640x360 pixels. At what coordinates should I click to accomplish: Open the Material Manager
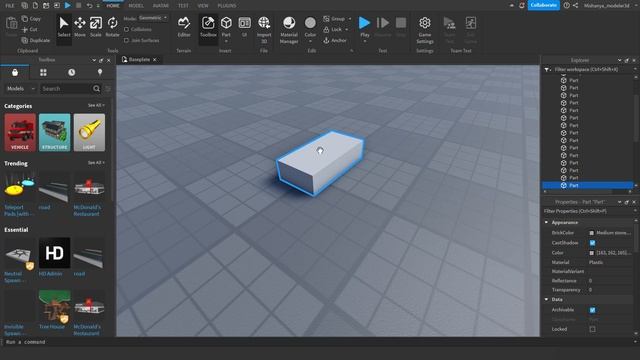pos(289,29)
